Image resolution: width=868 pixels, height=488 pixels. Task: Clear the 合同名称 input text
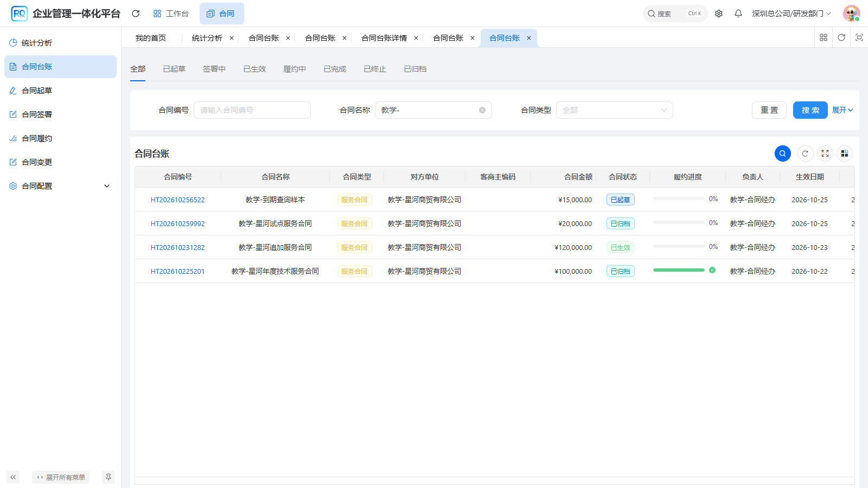[482, 110]
